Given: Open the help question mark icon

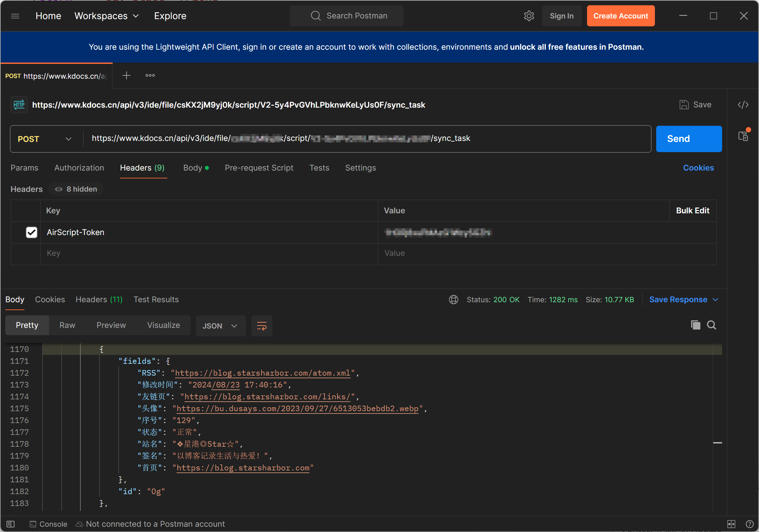Looking at the screenshot, I should click(x=749, y=524).
